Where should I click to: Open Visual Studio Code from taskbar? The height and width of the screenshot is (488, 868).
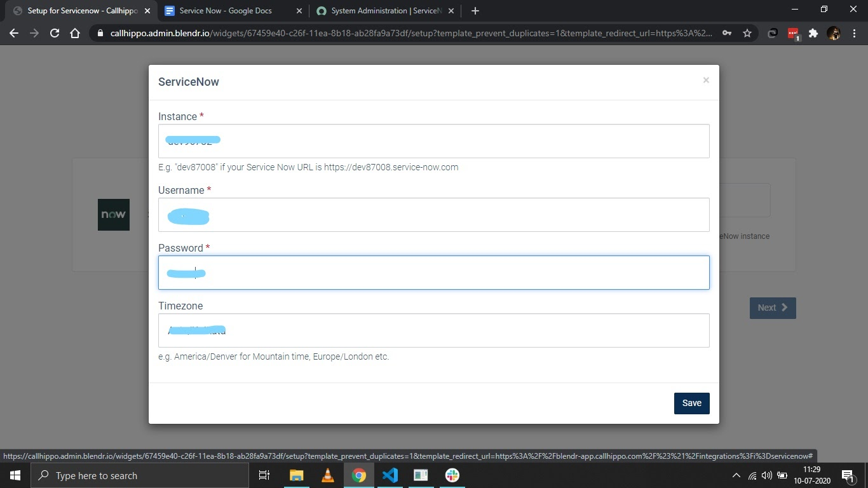pos(390,475)
